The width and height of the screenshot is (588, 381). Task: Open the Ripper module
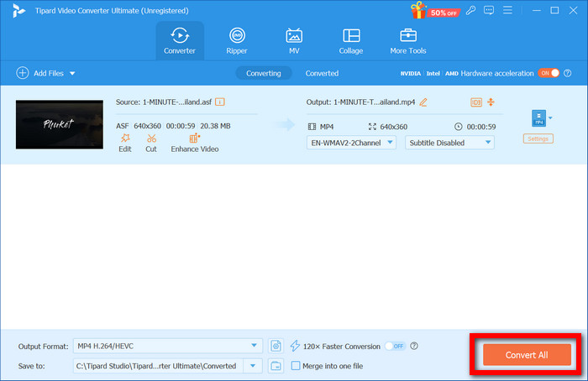click(238, 40)
